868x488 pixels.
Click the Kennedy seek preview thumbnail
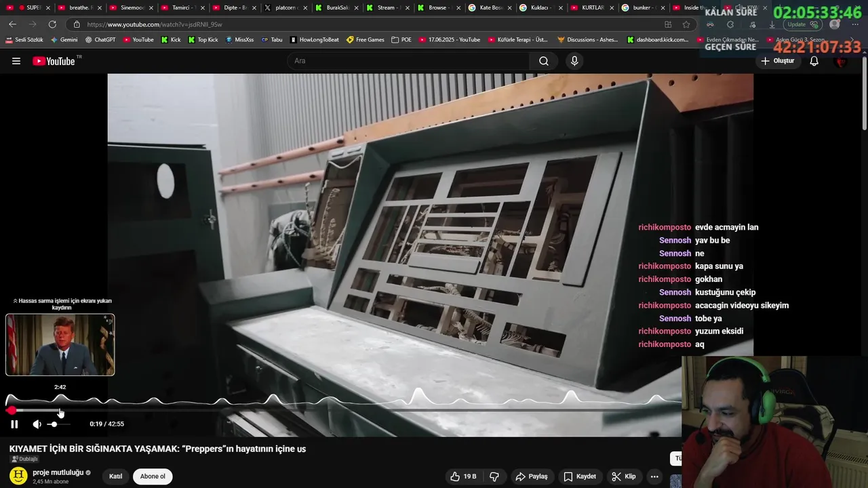[x=60, y=344]
